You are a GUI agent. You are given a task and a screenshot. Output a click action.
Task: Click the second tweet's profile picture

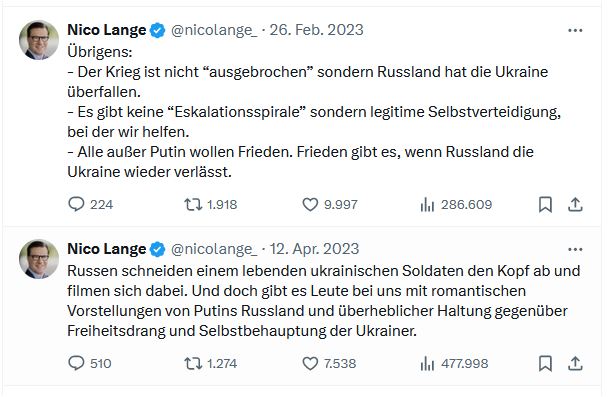coord(39,259)
